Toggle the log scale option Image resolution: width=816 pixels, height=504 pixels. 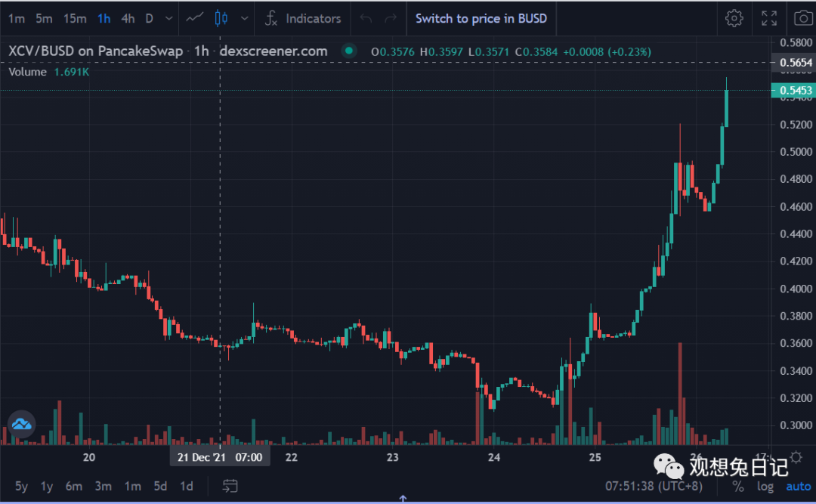pyautogui.click(x=765, y=487)
